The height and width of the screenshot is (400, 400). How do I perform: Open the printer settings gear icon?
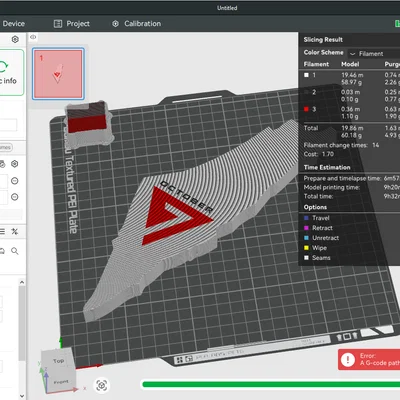click(15, 39)
